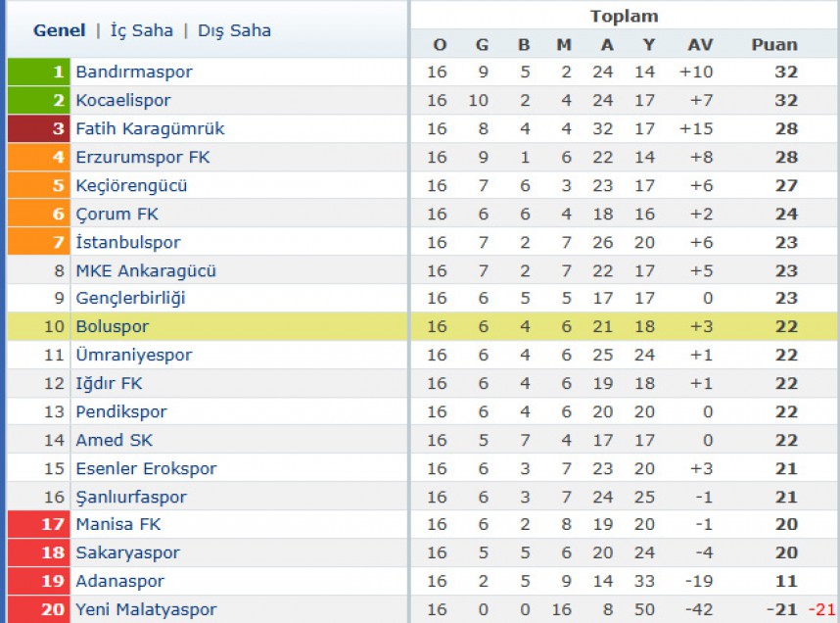Switch to the Dış Saha tab
The height and width of the screenshot is (623, 840).
tap(234, 30)
